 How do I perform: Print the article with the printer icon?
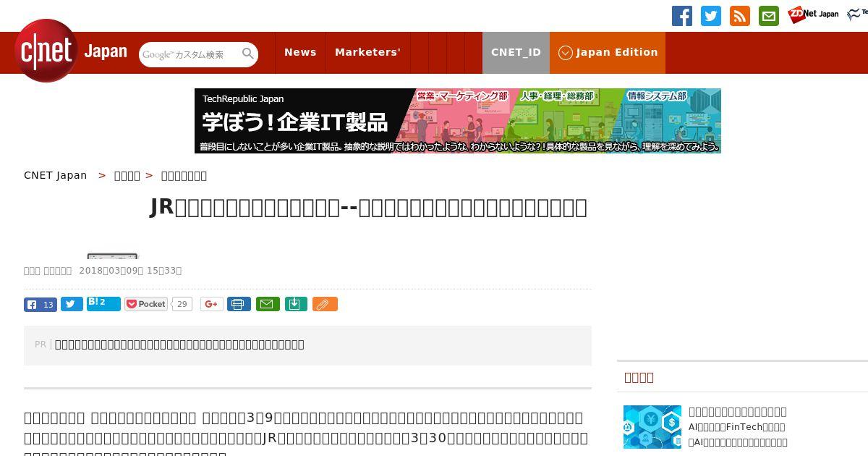239,304
